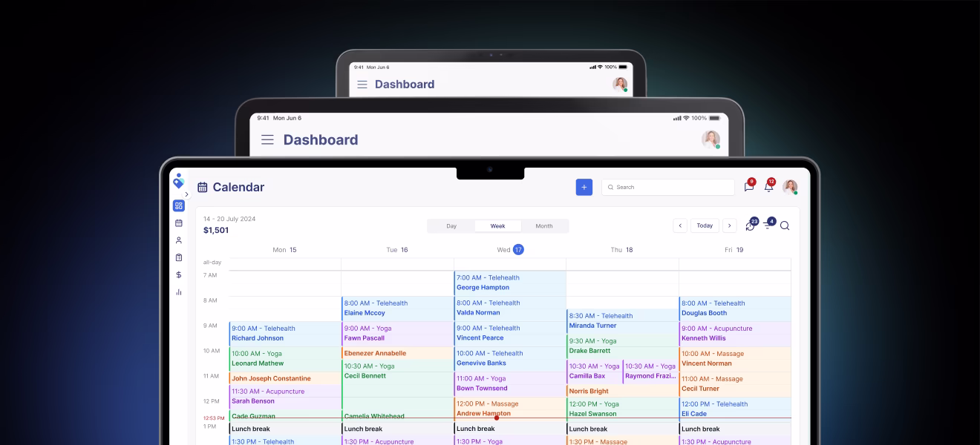Click the Today button
This screenshot has height=445, width=980.
705,226
